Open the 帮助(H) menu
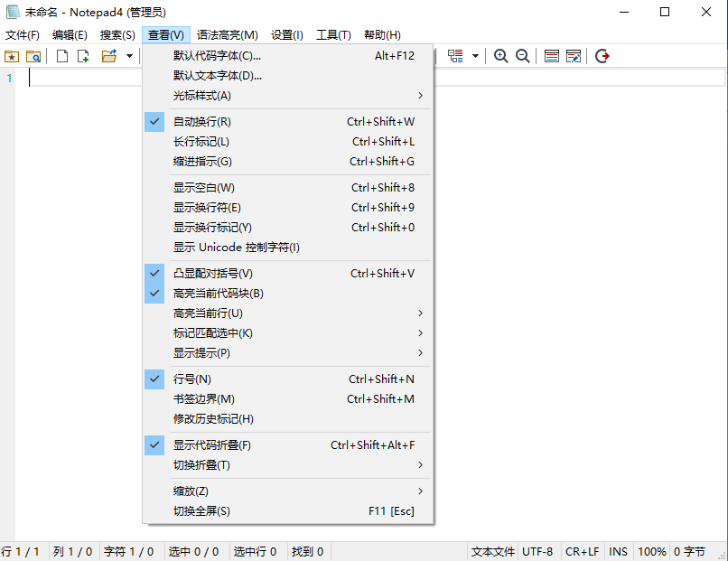Screen dimensions: 728x561 (382, 35)
